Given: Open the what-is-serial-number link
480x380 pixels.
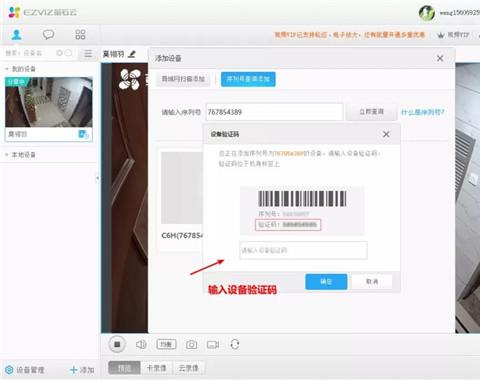Looking at the screenshot, I should [x=422, y=112].
